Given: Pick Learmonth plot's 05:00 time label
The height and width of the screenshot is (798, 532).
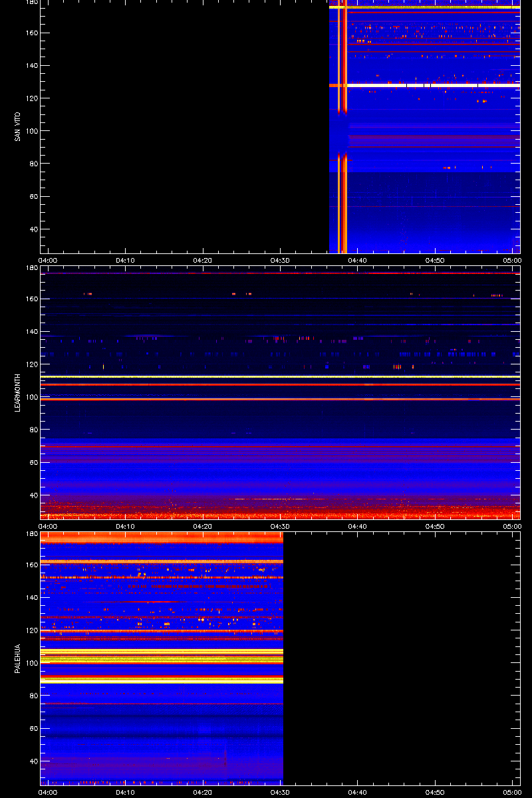Looking at the screenshot, I should tap(512, 526).
